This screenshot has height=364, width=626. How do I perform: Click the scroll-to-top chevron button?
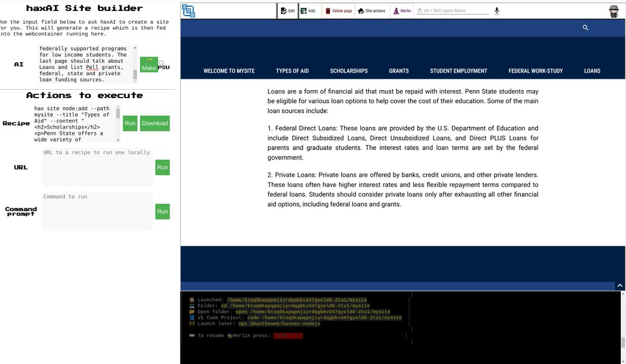tap(620, 286)
